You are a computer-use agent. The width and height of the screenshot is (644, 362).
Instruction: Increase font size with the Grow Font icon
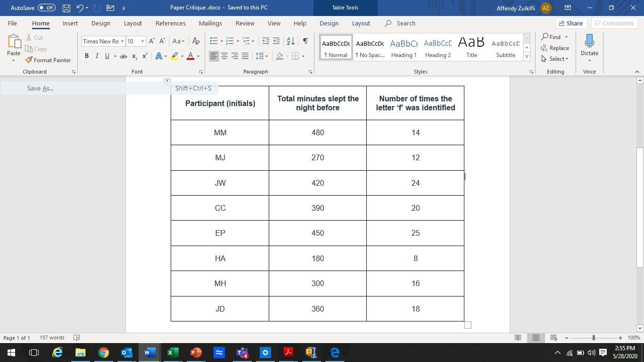pos(152,41)
